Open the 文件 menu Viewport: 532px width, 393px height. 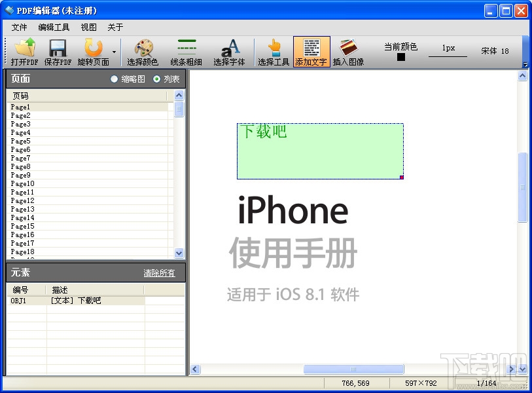[x=19, y=27]
